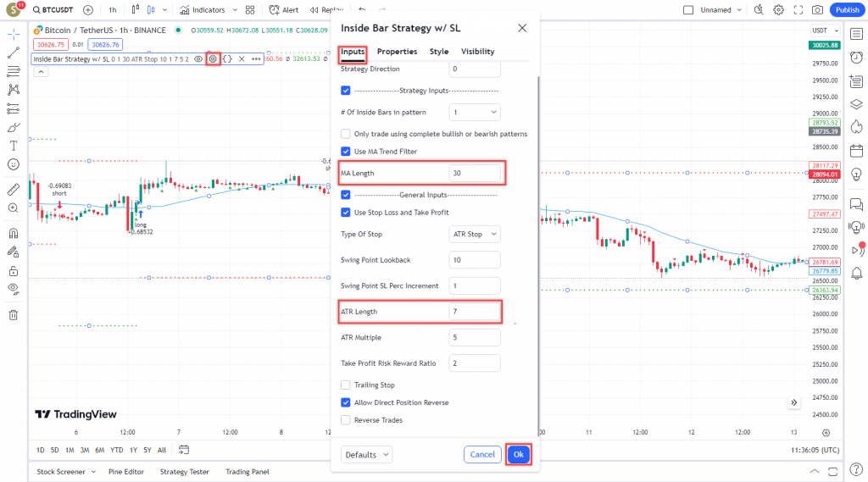Open the economic calendar panel

click(856, 151)
